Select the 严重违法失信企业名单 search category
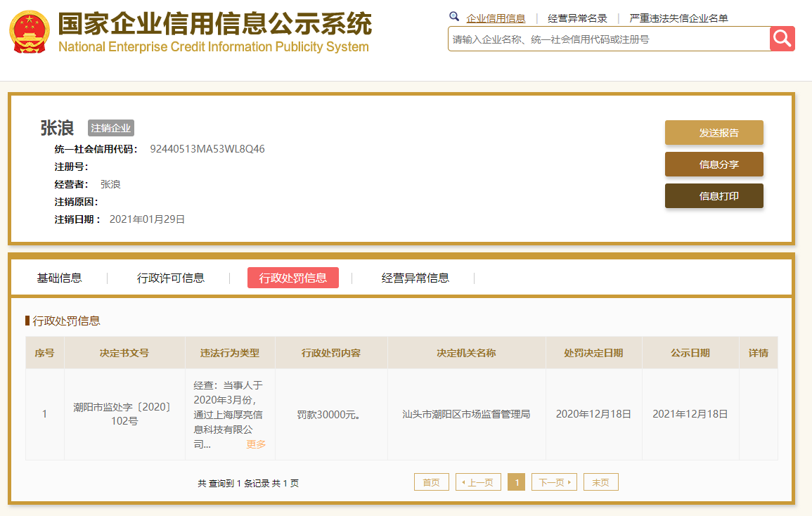 click(x=679, y=19)
